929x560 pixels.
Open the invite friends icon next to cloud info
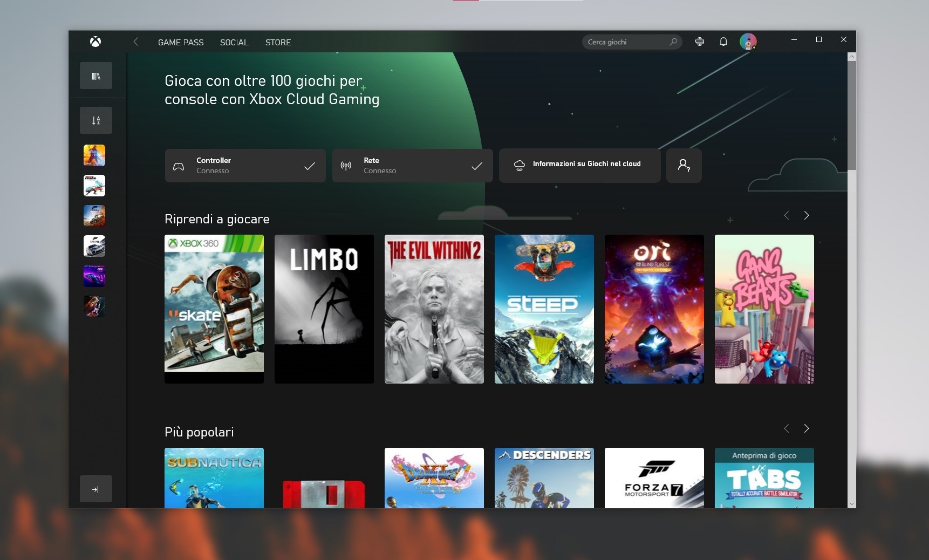tap(684, 166)
